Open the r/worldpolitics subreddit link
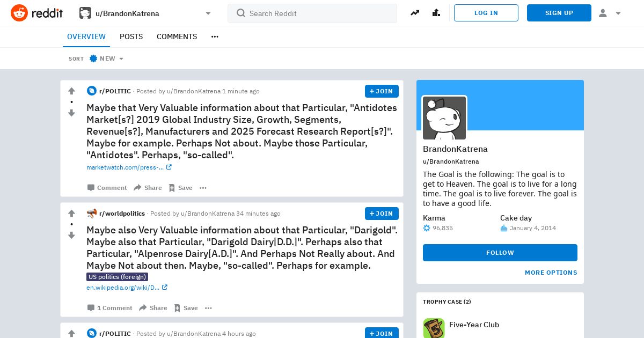644x338 pixels. [x=122, y=214]
